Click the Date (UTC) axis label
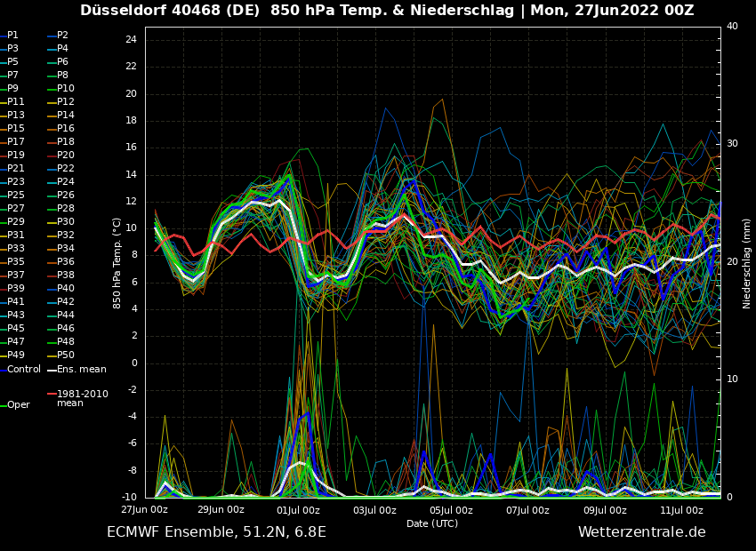Image resolution: width=756 pixels, height=551 pixels. [x=432, y=523]
